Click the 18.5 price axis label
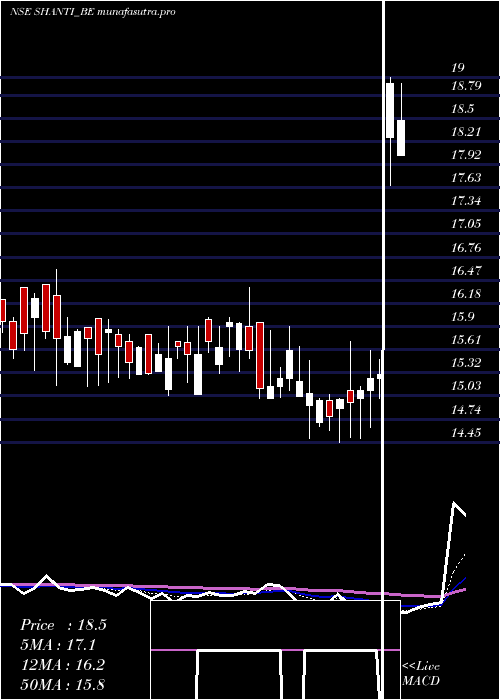 click(x=462, y=109)
